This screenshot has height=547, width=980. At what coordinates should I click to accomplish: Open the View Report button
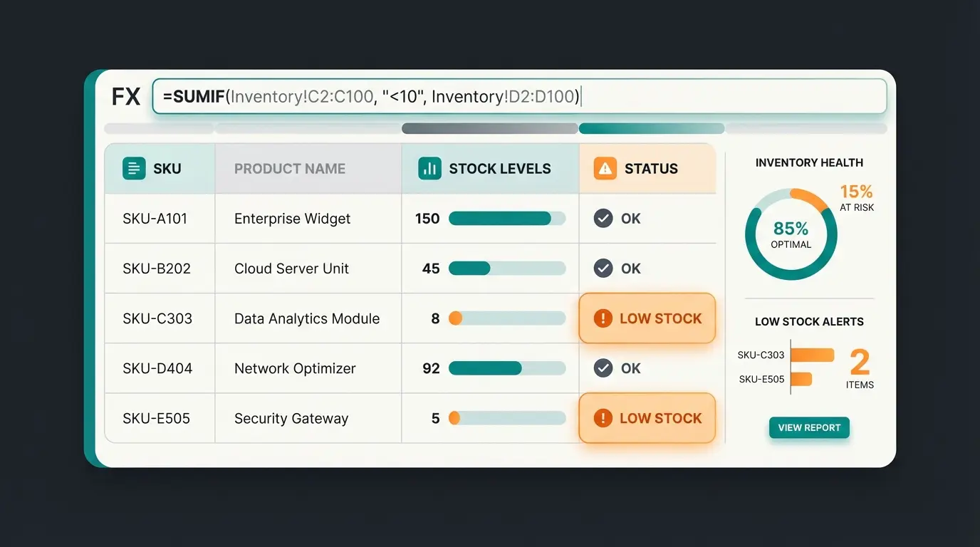[x=809, y=427]
